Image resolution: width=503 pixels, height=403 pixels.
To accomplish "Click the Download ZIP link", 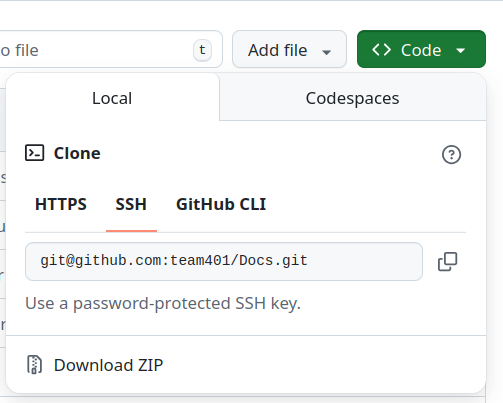I will click(x=108, y=365).
